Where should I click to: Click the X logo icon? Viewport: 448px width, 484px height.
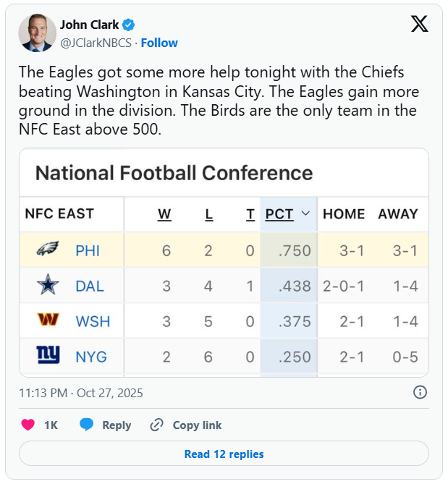point(419,25)
